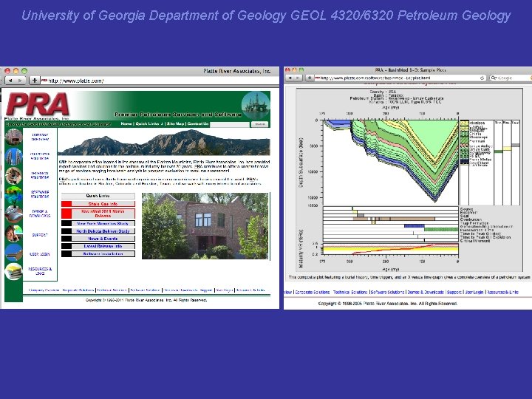Open Support footer link in BasinMod window
Viewport: 532px width, 399px height.
[454, 292]
